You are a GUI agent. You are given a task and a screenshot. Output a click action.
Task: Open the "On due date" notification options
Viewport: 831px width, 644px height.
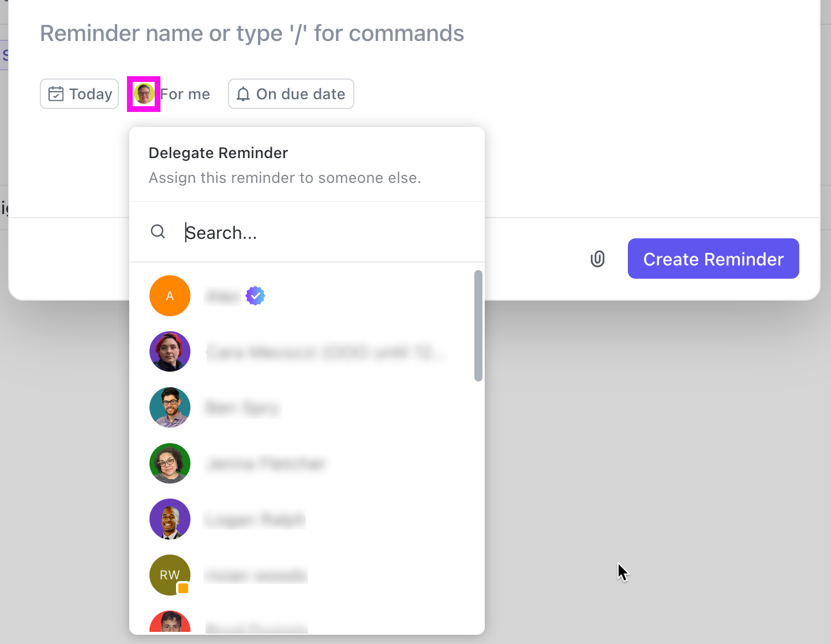pos(291,94)
